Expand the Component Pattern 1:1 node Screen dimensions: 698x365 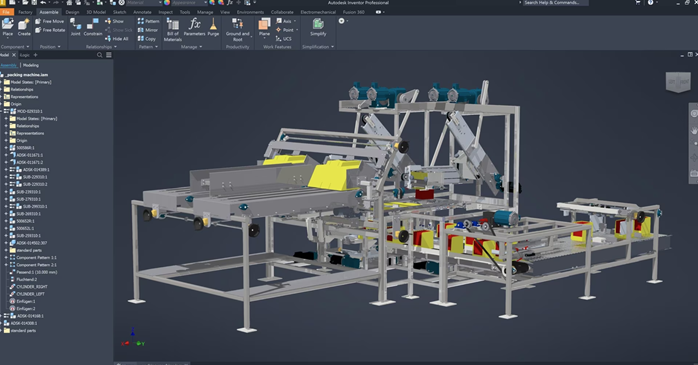point(6,257)
